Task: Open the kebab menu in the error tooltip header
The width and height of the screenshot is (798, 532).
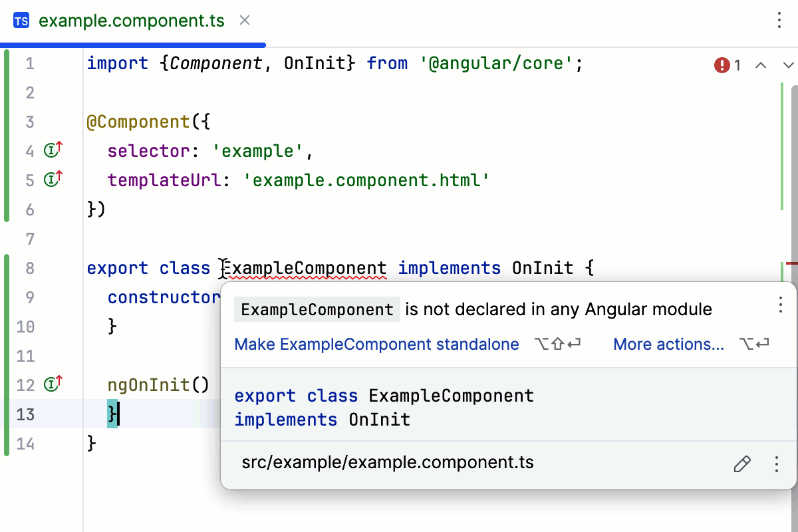Action: (781, 305)
